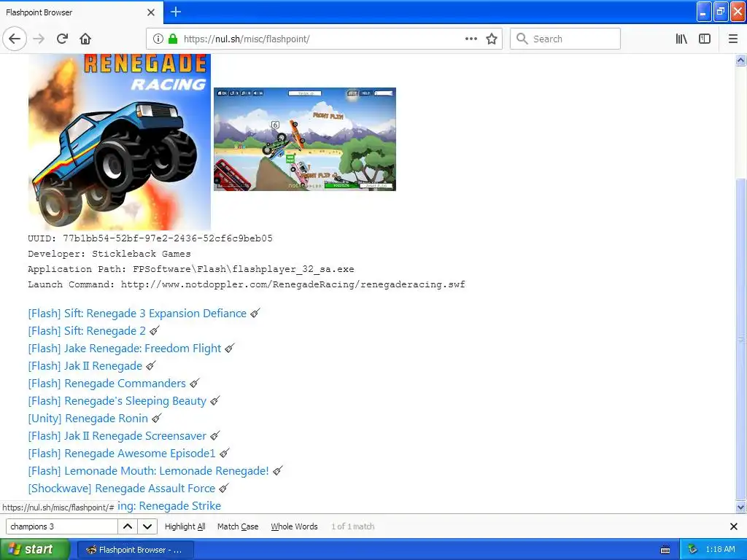The image size is (747, 560).
Task: Click icon beside Sift: Renegade 2
Action: [155, 331]
